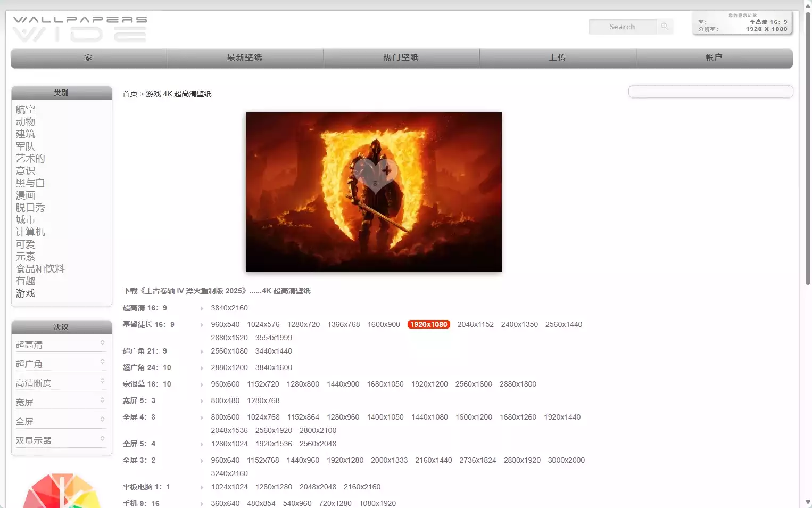Download the 3240x2160 wallpaper
Screen dimensions: 812x508
[229, 473]
